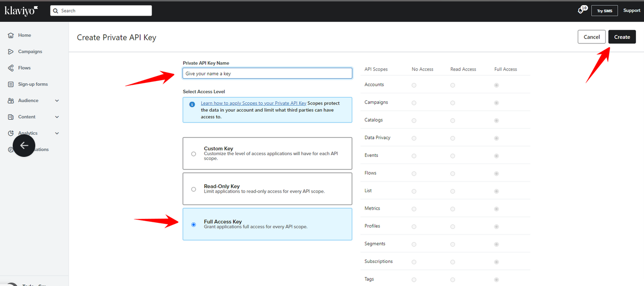Go to Home via its house icon
644x286 pixels.
[x=11, y=35]
